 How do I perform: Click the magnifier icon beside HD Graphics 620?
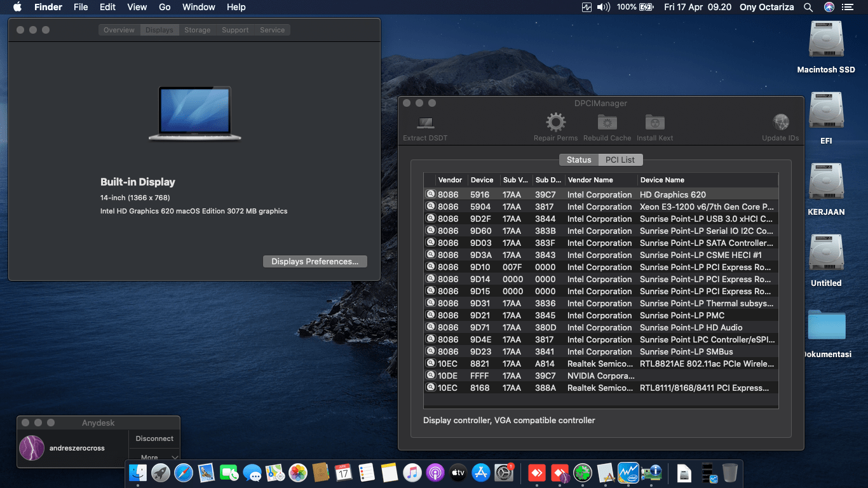430,194
